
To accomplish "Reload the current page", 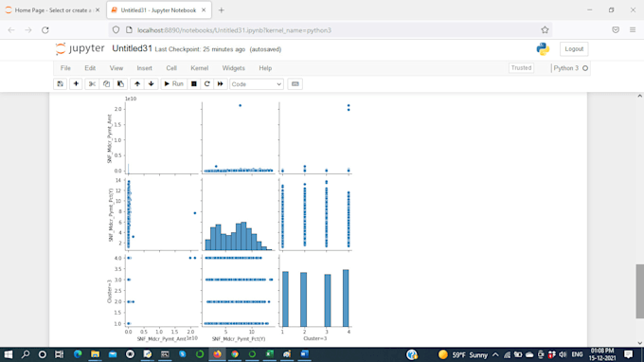I will click(x=45, y=30).
